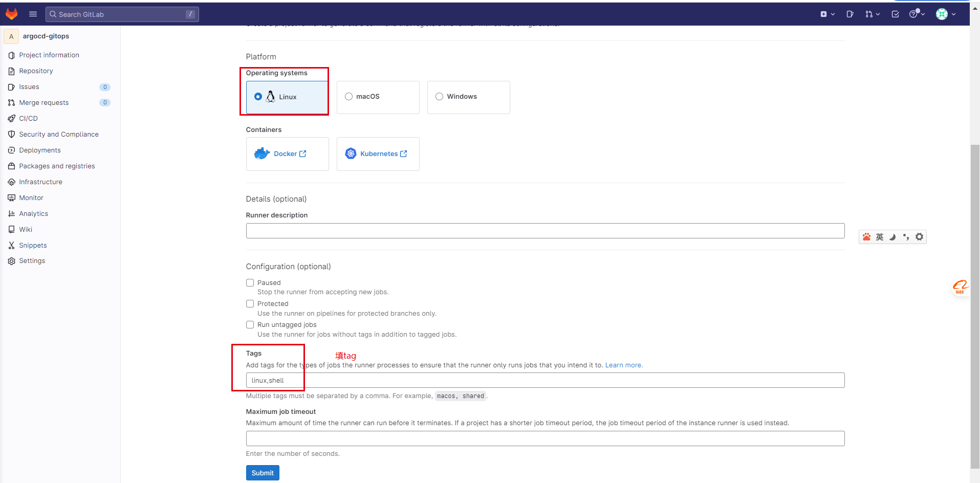Expand the user avatar menu
Viewport: 980px width, 483px height.
tap(946, 14)
